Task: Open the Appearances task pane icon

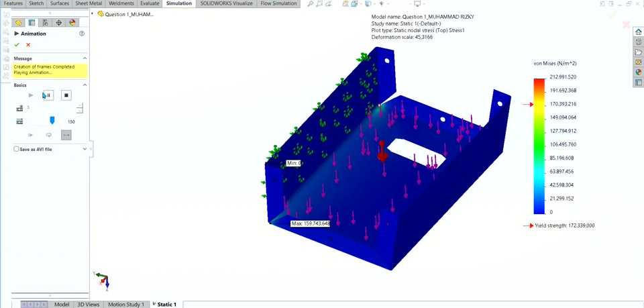Action: click(638, 72)
